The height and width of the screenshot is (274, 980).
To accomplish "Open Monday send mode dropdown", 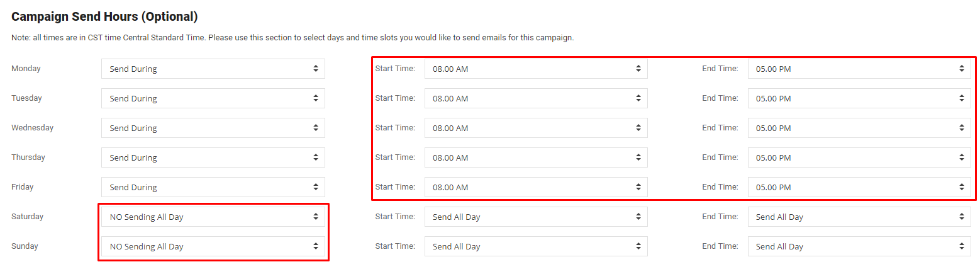I will (213, 69).
